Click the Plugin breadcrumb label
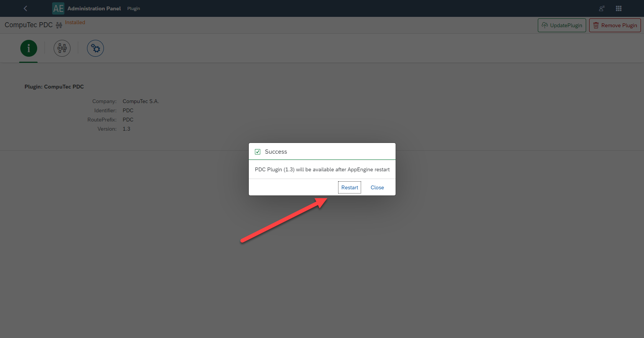The width and height of the screenshot is (644, 338). click(x=133, y=8)
